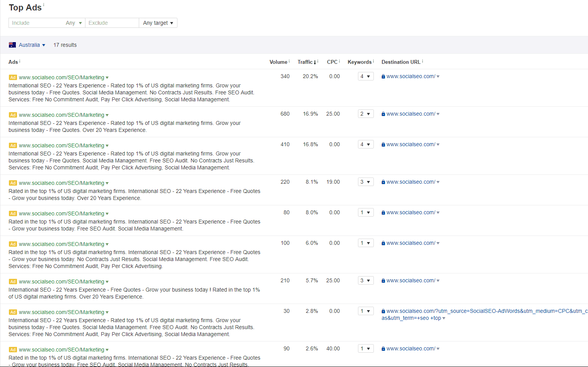Click the info icon next to the CPC header

pos(339,60)
